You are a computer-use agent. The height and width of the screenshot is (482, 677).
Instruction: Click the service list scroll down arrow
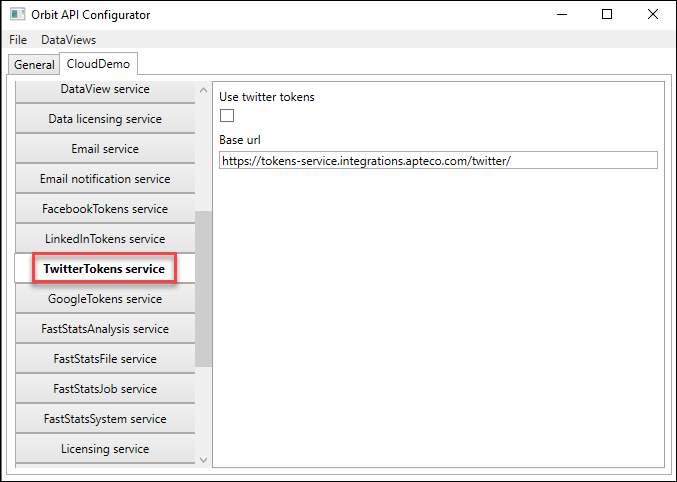(203, 460)
